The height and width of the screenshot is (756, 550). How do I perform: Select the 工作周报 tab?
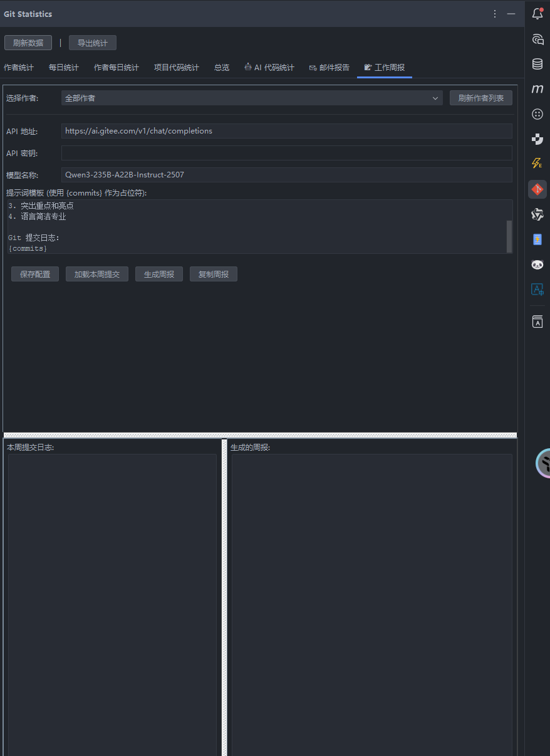click(385, 68)
